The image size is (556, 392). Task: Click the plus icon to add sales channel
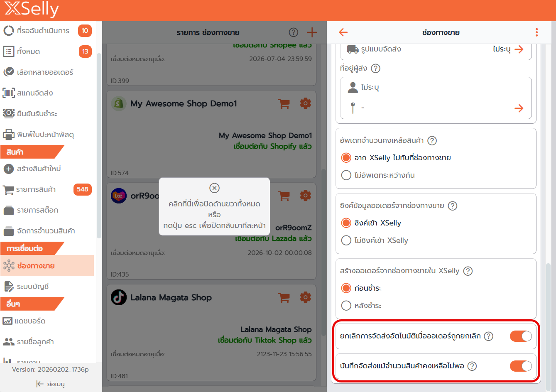click(312, 32)
